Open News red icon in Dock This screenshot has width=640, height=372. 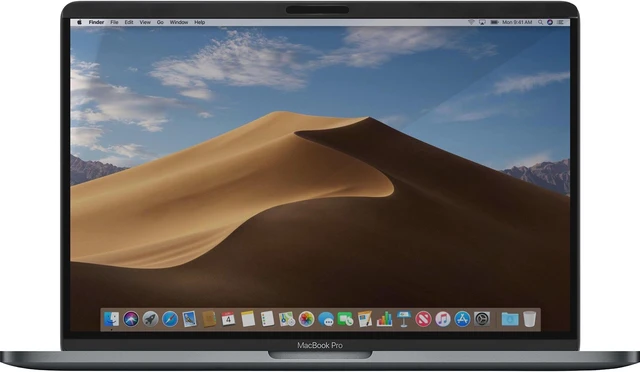pos(423,319)
